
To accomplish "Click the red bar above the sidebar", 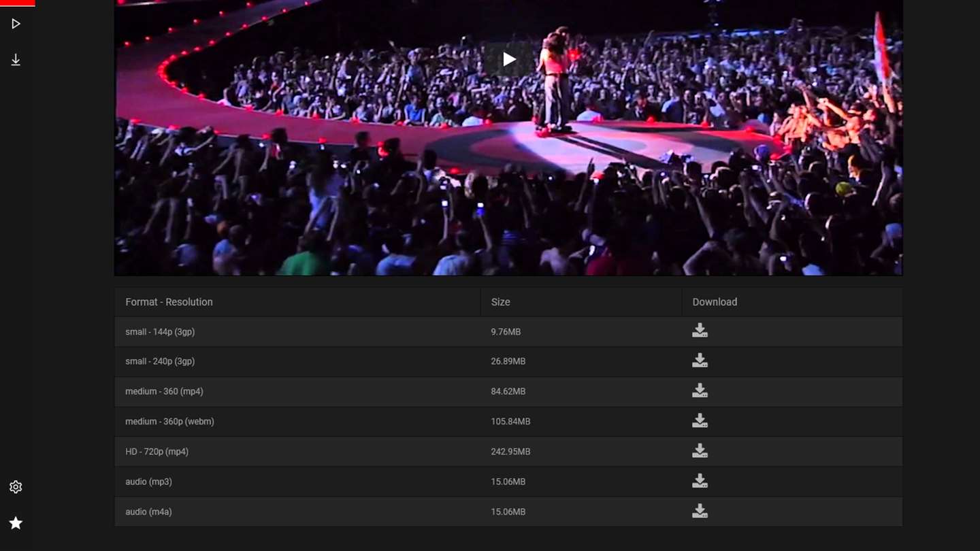I will click(x=18, y=3).
